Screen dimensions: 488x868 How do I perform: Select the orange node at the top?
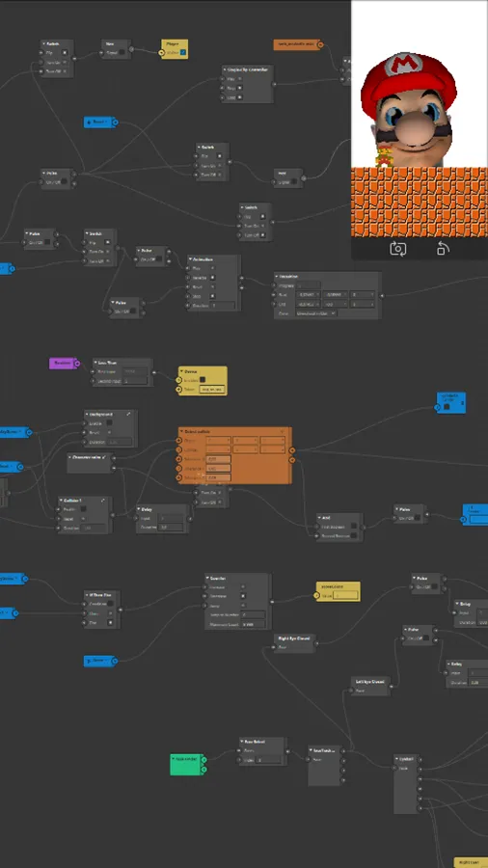click(298, 44)
